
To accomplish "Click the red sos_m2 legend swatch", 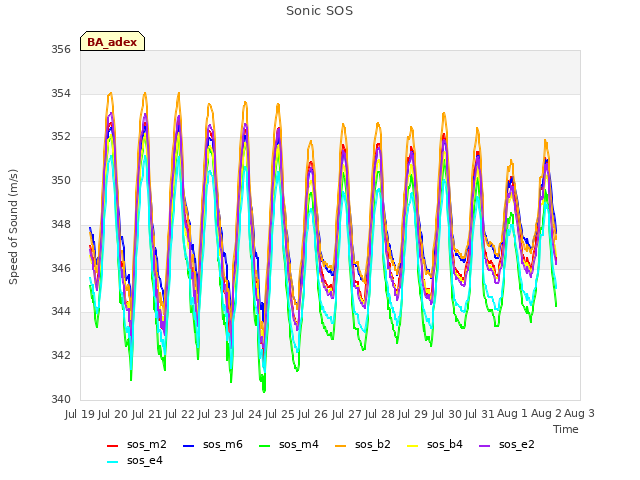I will coord(113,446).
